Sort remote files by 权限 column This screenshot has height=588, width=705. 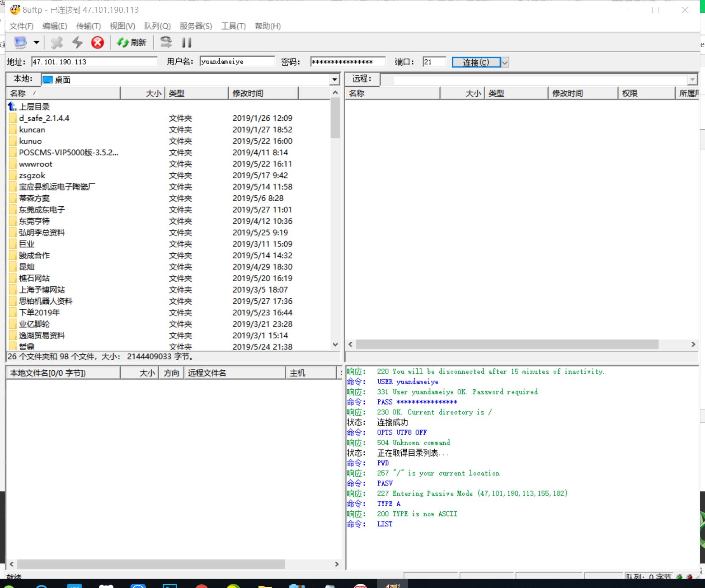pyautogui.click(x=646, y=93)
